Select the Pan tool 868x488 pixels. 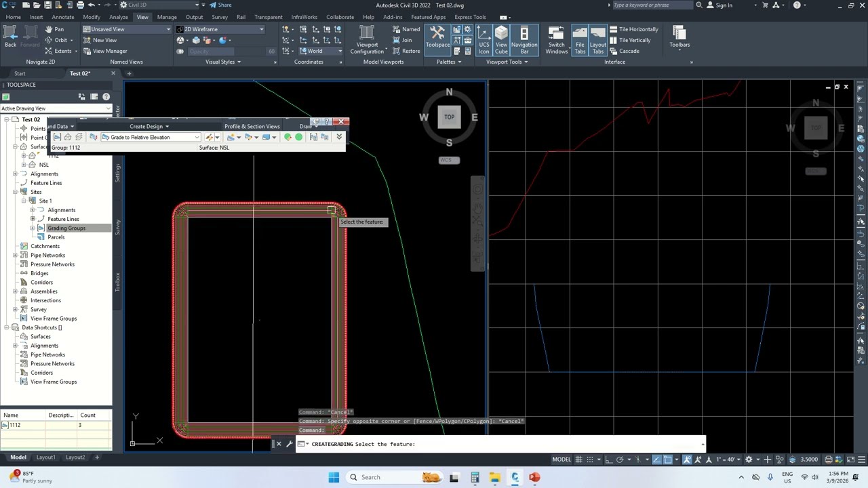pos(54,29)
